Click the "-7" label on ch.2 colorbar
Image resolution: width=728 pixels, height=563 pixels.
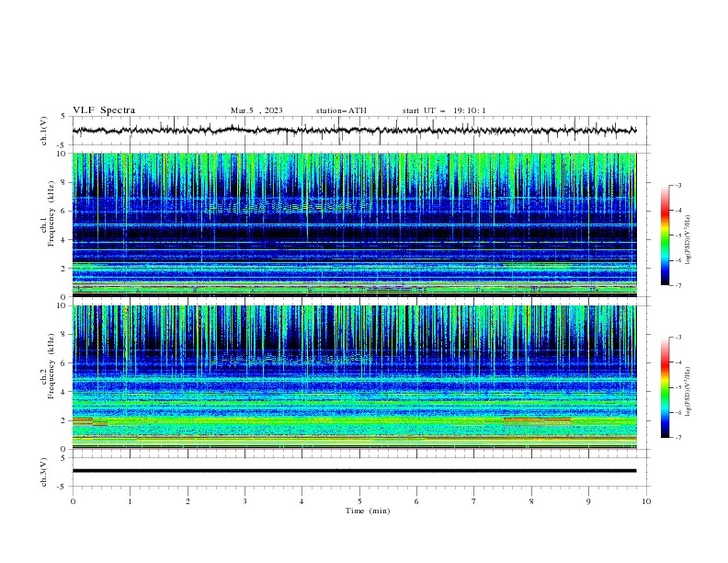click(x=678, y=437)
